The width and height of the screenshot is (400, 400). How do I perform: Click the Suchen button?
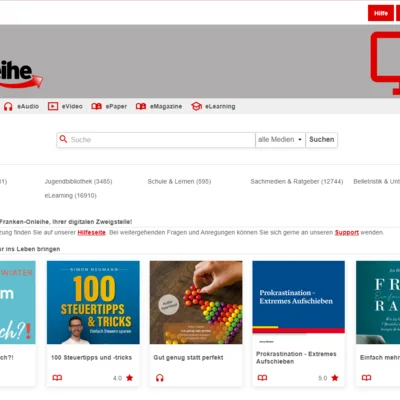322,140
